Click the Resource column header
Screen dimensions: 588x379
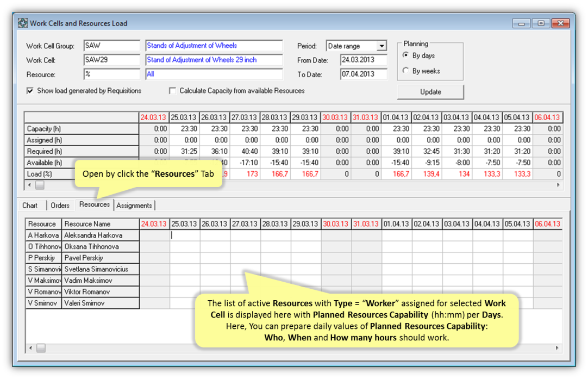coord(43,224)
